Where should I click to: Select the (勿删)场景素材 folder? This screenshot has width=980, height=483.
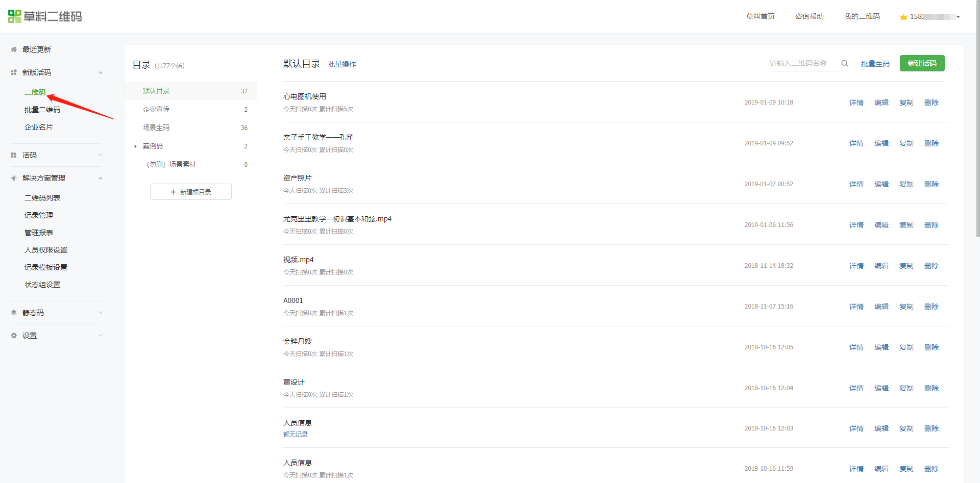pos(190,164)
